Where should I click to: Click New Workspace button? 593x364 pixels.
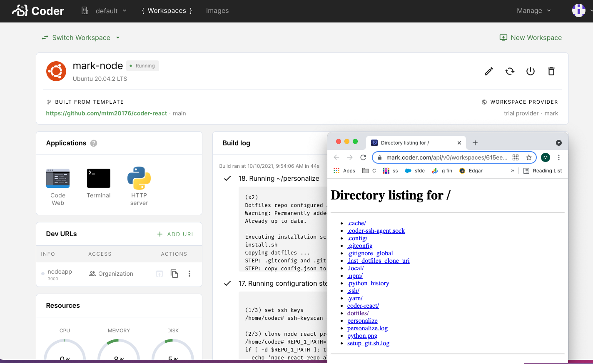coord(531,37)
